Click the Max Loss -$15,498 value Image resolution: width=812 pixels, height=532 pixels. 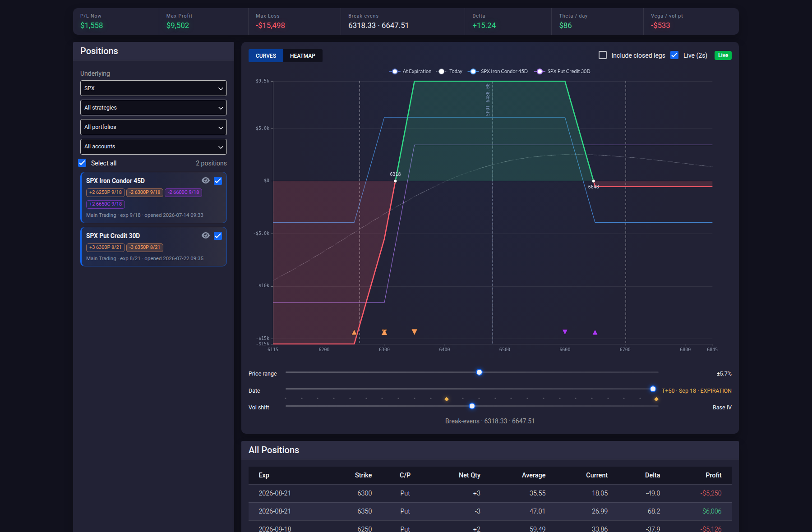(x=270, y=25)
